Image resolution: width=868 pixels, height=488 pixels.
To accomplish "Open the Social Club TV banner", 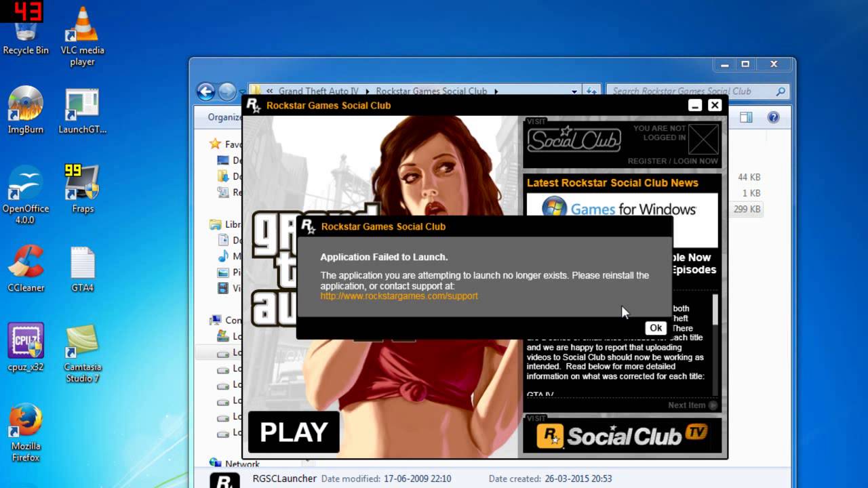I will tap(622, 434).
